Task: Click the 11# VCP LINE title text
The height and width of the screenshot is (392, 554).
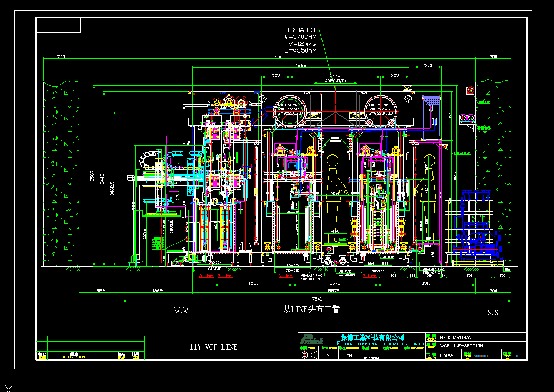Action: coord(213,347)
